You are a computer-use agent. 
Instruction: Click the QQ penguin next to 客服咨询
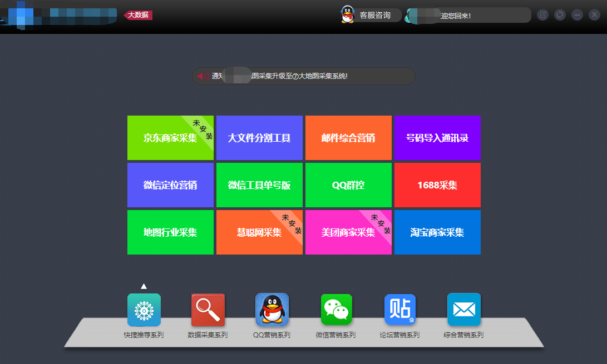(x=347, y=14)
